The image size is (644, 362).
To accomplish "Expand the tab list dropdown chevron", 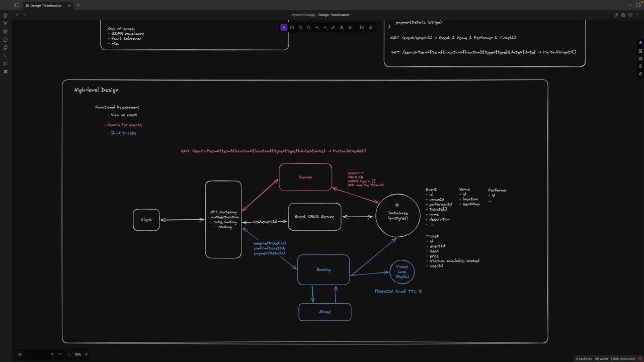I will coord(630,5).
